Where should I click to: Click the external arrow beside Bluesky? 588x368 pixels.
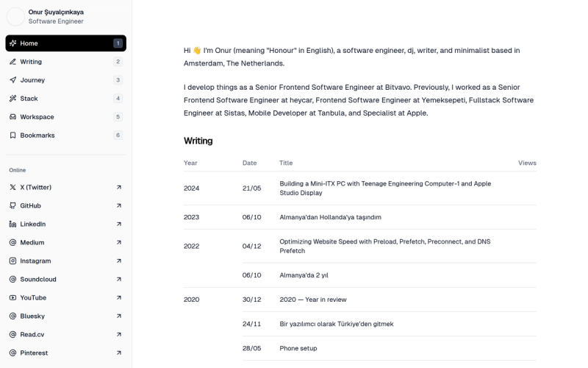(x=119, y=316)
